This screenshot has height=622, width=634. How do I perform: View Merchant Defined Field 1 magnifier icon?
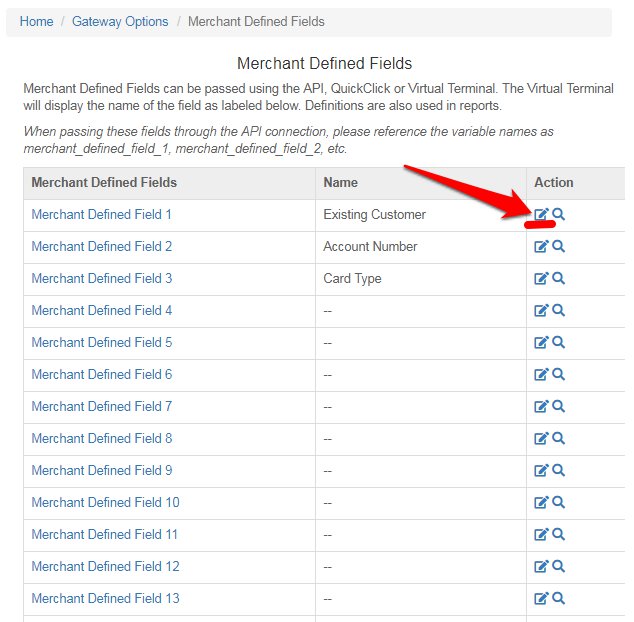pos(558,214)
